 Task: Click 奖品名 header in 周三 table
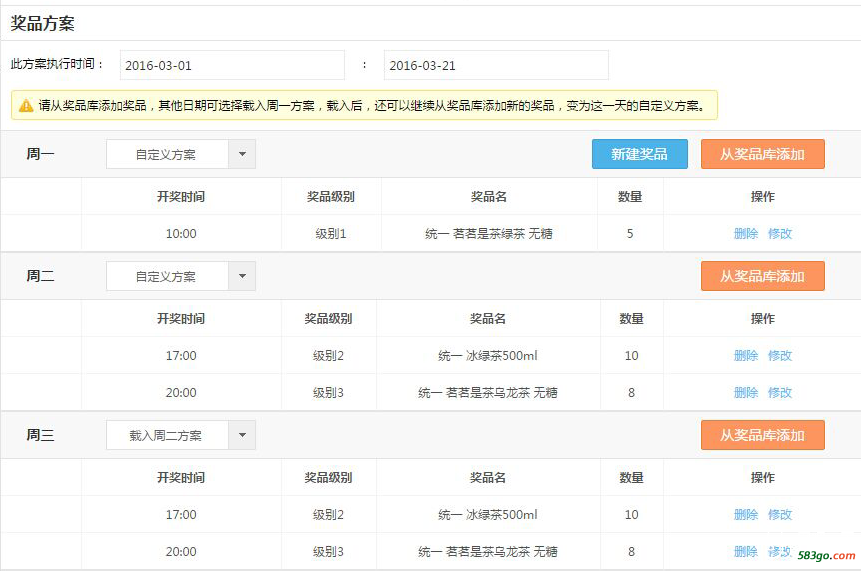pyautogui.click(x=488, y=478)
